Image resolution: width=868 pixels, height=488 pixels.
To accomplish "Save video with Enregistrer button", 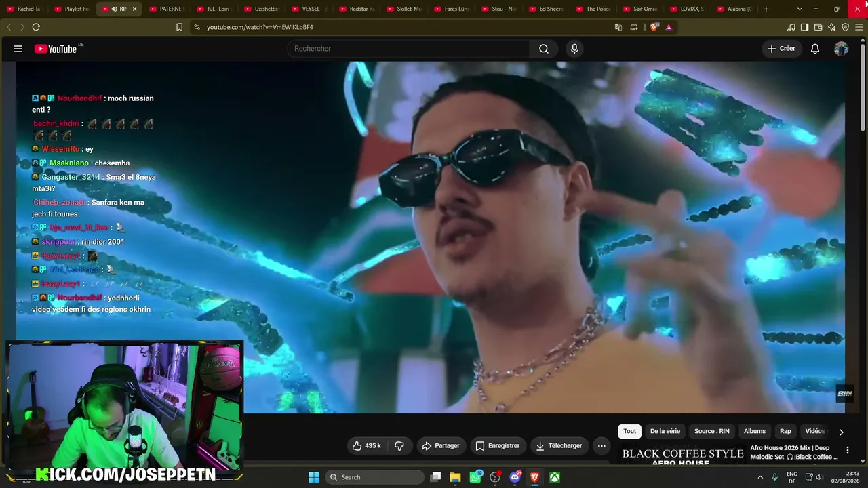I will (497, 446).
